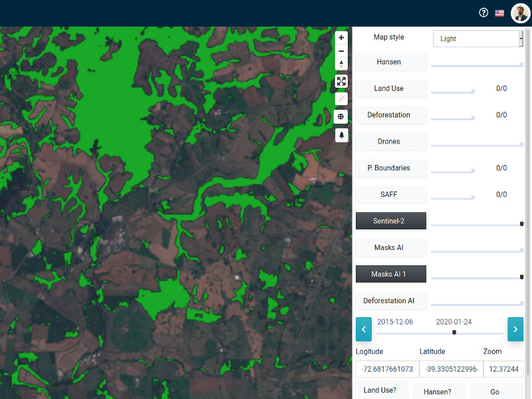The height and width of the screenshot is (399, 532).
Task: Disable the Masks AI 1 layer
Action: pyautogui.click(x=390, y=274)
